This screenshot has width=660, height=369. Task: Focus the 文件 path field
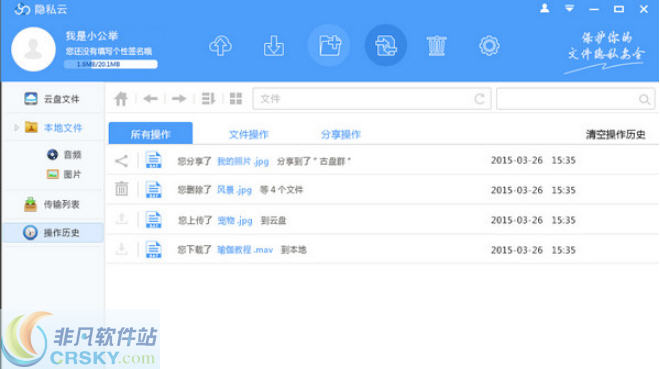tap(372, 99)
